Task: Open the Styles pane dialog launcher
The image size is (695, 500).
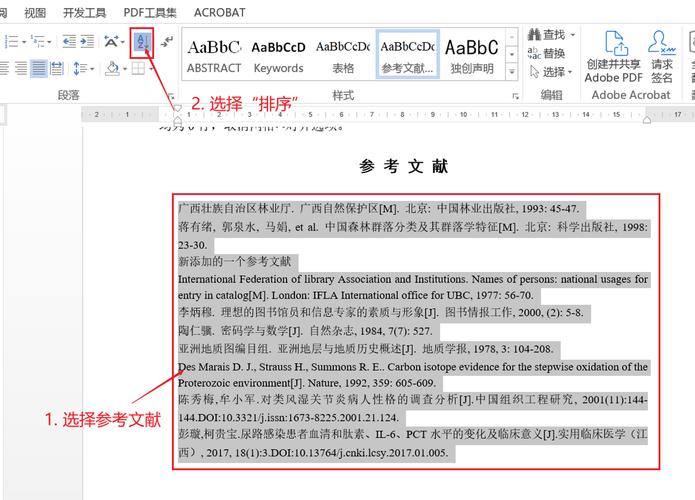Action: 515,96
